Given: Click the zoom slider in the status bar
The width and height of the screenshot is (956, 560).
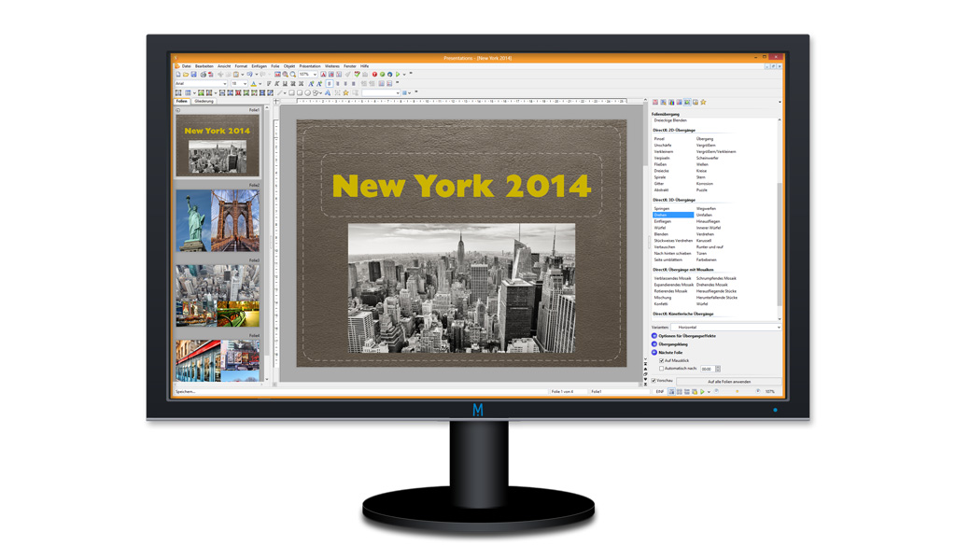Looking at the screenshot, I should click(738, 392).
